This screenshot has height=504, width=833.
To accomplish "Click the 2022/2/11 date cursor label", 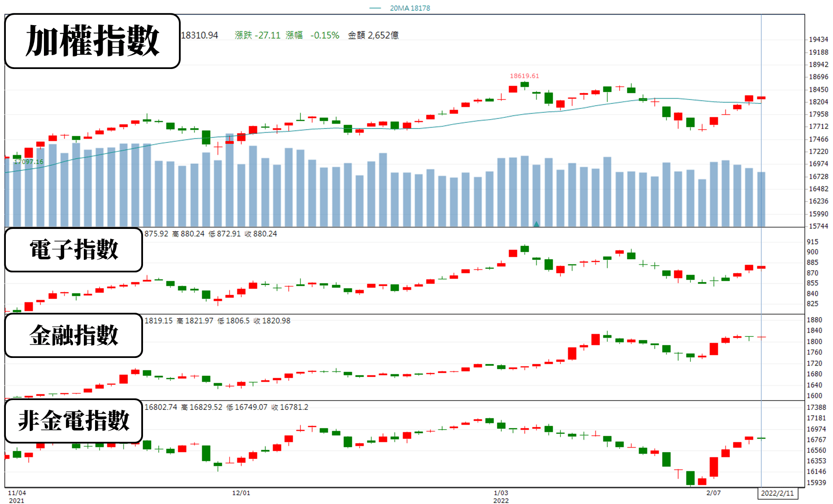I will click(x=777, y=493).
